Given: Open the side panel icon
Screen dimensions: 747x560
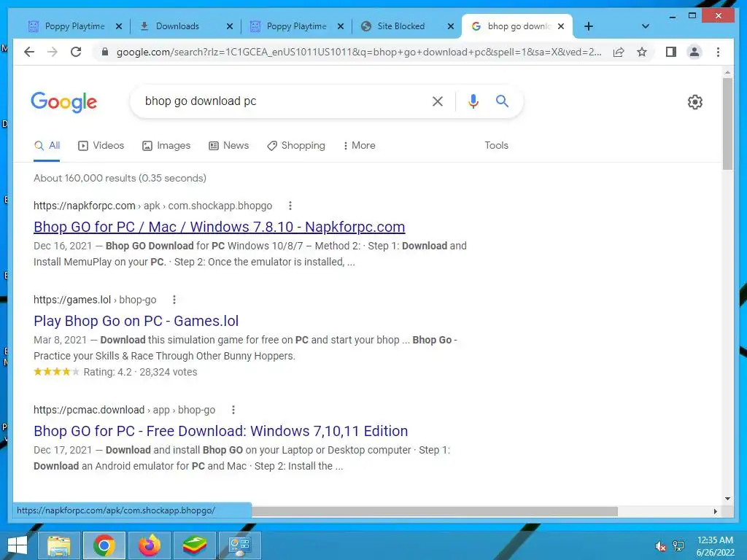Looking at the screenshot, I should 671,52.
